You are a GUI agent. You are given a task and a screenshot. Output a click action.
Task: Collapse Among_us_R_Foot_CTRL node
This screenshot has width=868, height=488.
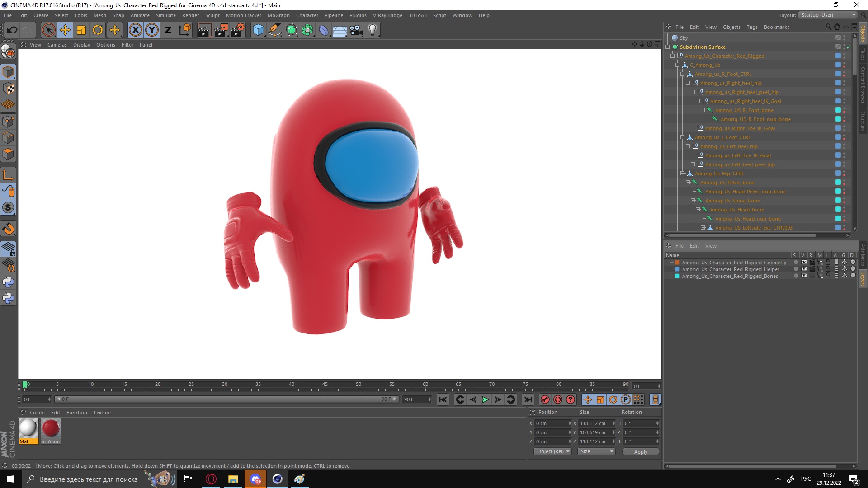pos(683,74)
